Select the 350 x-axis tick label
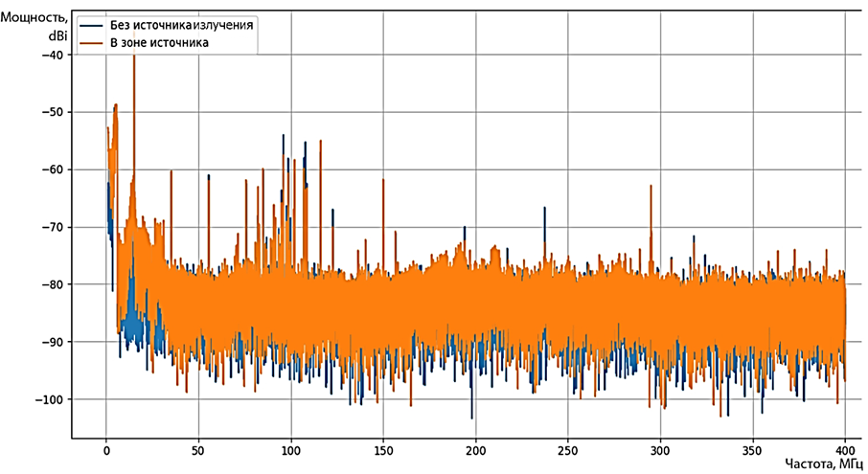 (x=753, y=448)
